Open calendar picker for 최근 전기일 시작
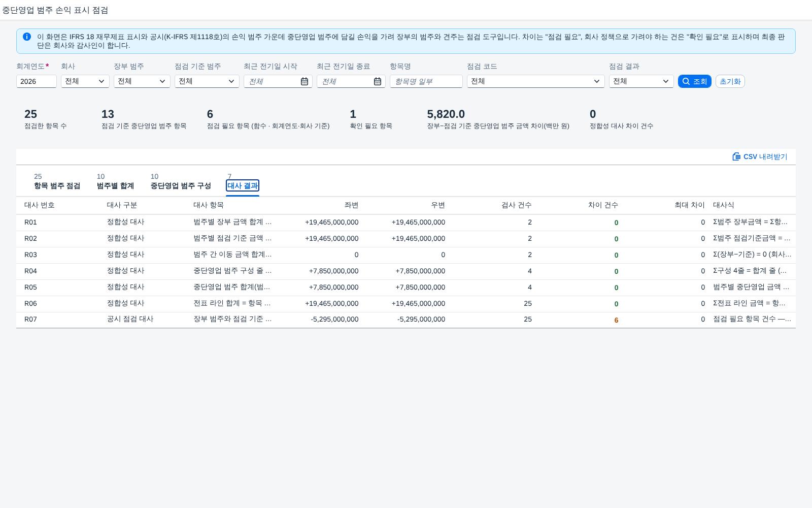The image size is (812, 508). (x=304, y=81)
